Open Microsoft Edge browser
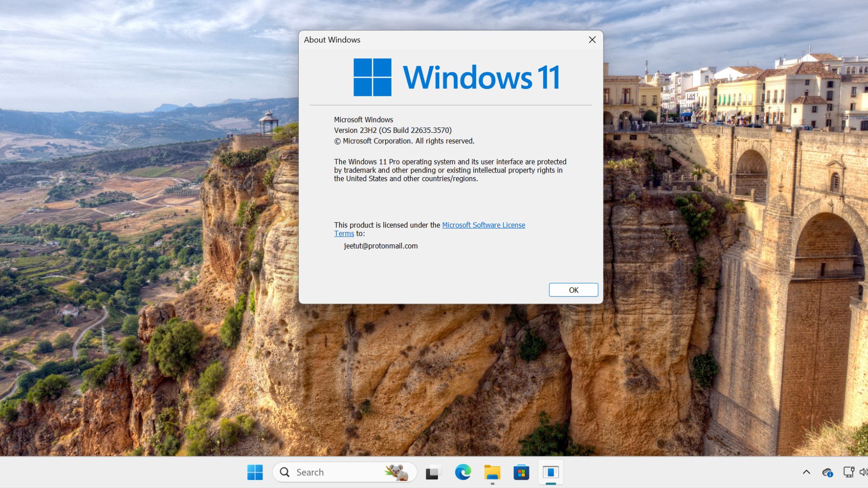Image resolution: width=868 pixels, height=488 pixels. point(463,472)
